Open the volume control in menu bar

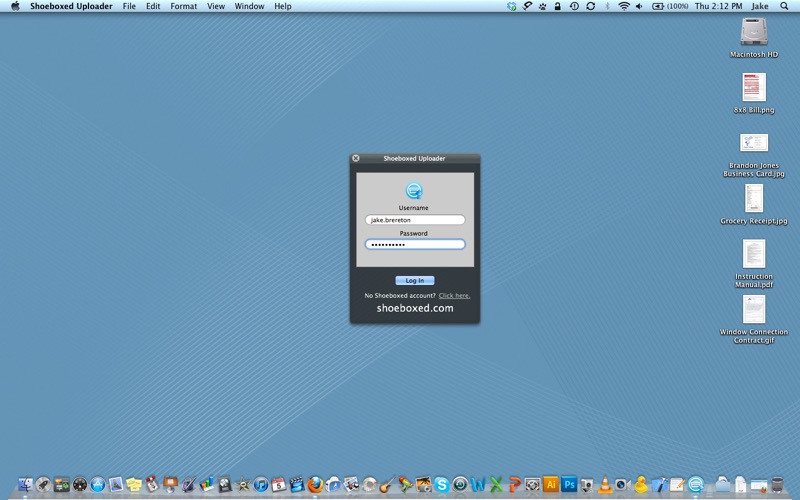639,6
